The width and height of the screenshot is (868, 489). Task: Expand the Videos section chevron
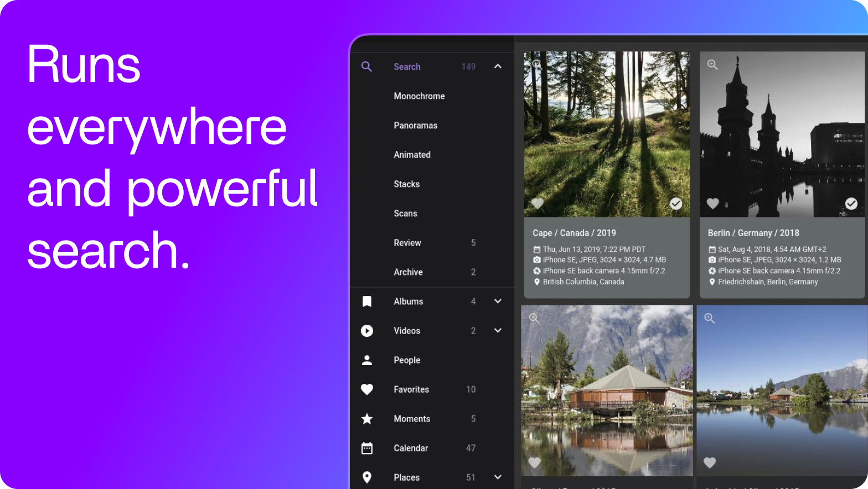tap(498, 331)
